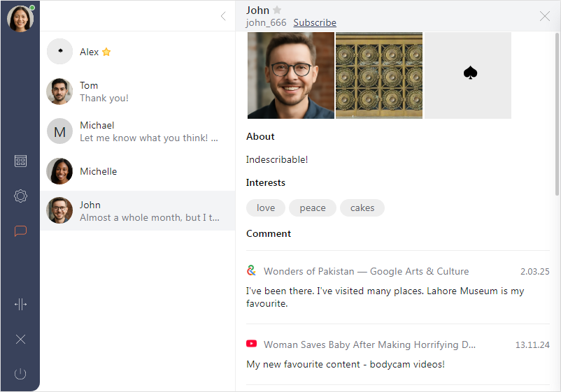This screenshot has height=392, width=561.
Task: Click own profile avatar at top left
Action: pyautogui.click(x=20, y=19)
